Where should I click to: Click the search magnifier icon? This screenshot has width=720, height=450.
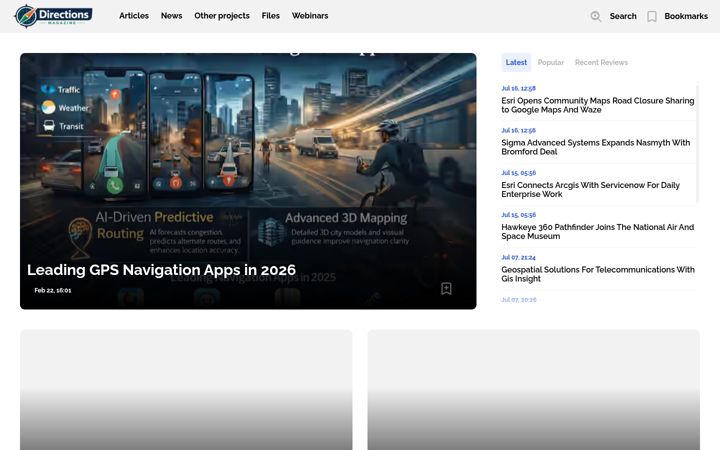point(596,16)
